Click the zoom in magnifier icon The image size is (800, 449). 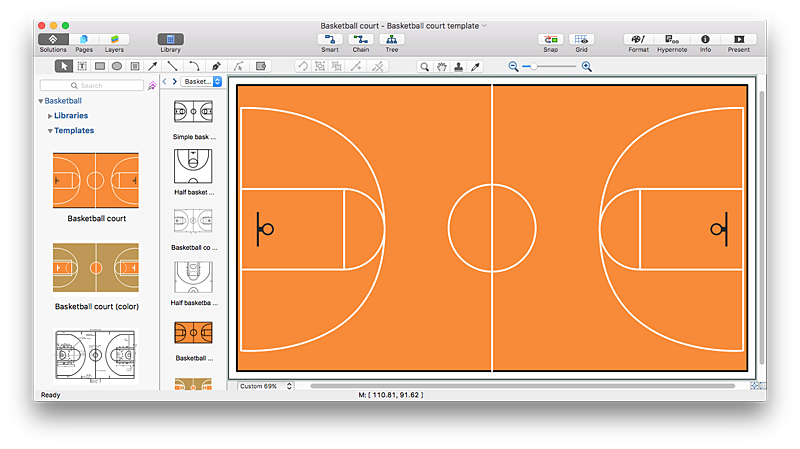click(586, 66)
